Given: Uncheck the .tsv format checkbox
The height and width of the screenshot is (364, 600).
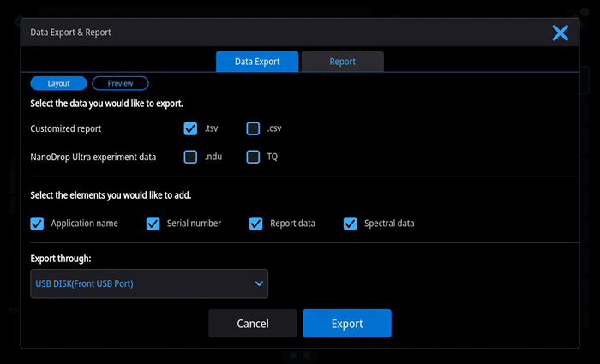Looking at the screenshot, I should (x=190, y=128).
